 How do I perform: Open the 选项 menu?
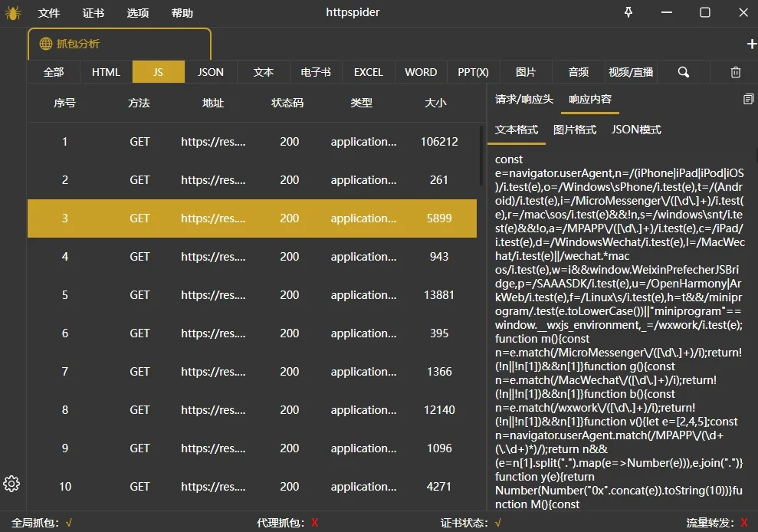pyautogui.click(x=138, y=13)
